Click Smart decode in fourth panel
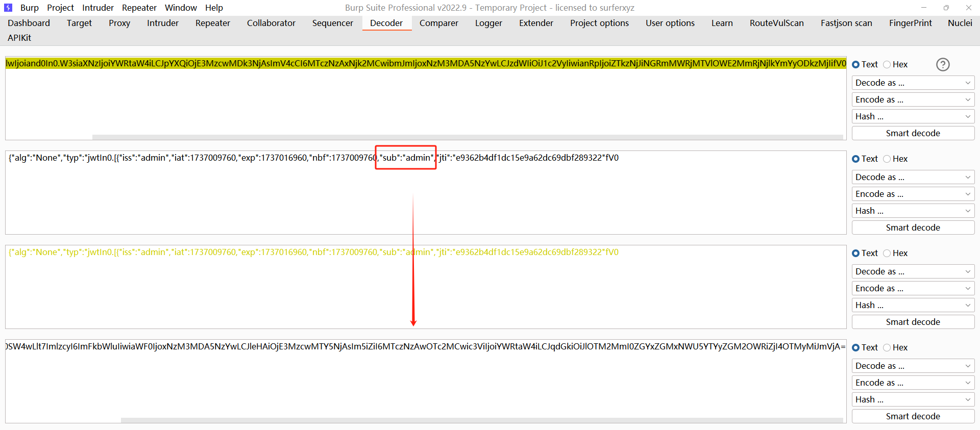Viewport: 980px width, 430px height. [x=913, y=416]
